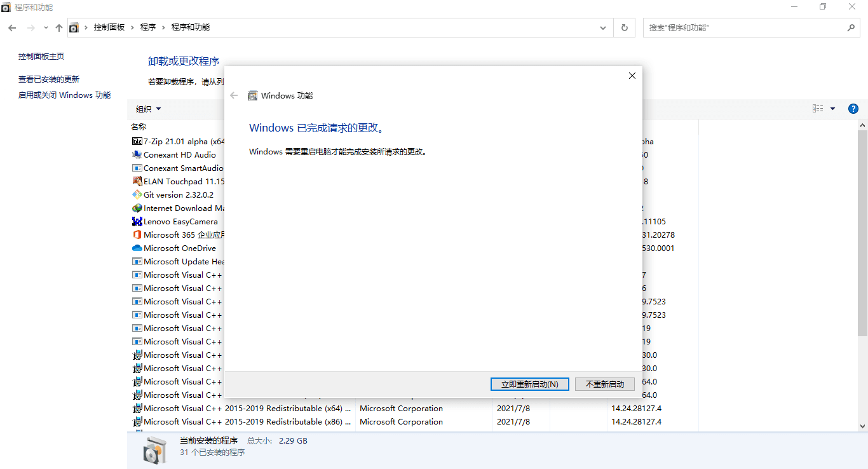Image resolution: width=868 pixels, height=469 pixels.
Task: Select 程序 in the breadcrumb
Action: coord(148,27)
